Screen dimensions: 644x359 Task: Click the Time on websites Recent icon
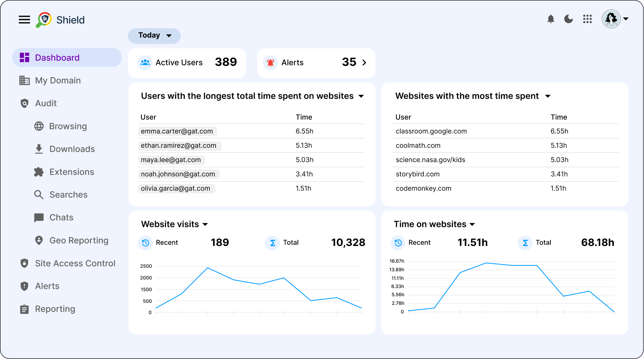pos(398,243)
